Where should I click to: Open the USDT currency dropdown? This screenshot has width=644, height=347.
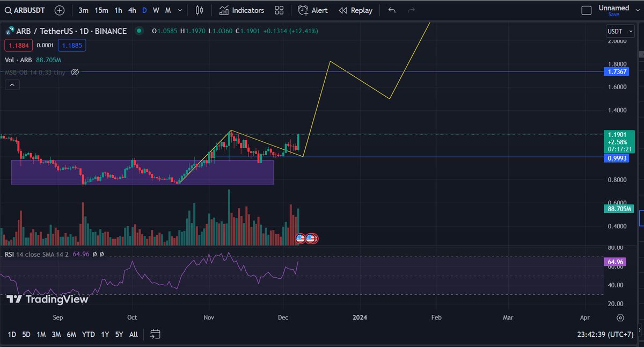click(619, 31)
